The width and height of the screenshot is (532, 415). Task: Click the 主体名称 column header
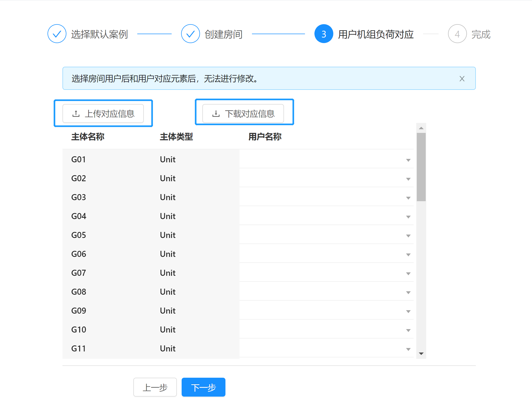88,137
